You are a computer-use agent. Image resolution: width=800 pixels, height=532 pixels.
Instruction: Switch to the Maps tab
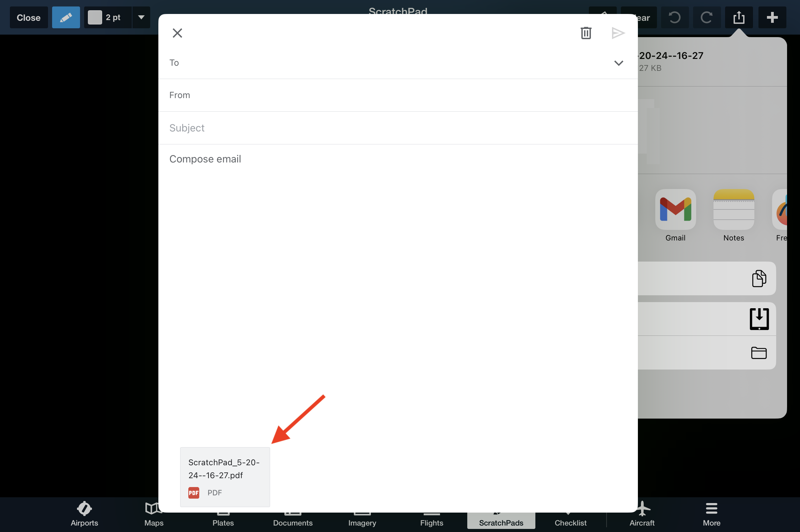[x=154, y=514]
